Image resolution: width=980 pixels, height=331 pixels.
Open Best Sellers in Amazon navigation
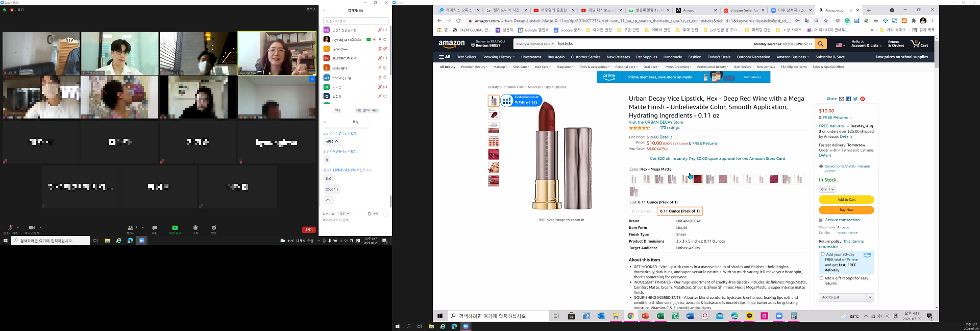tap(466, 57)
